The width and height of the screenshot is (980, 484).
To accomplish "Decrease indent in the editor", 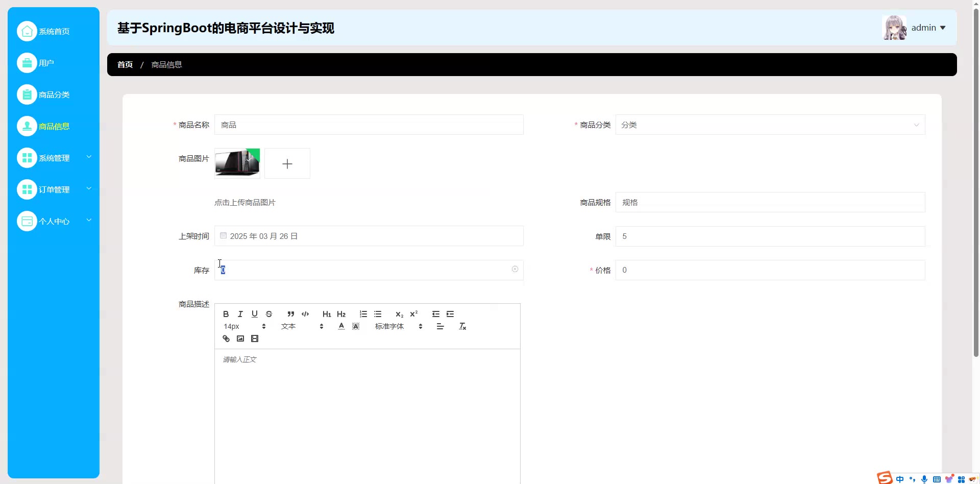I will coord(435,314).
